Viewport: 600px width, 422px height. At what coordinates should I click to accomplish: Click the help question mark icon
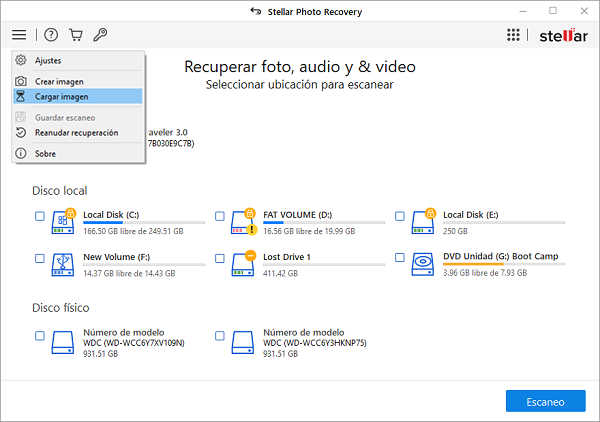51,35
